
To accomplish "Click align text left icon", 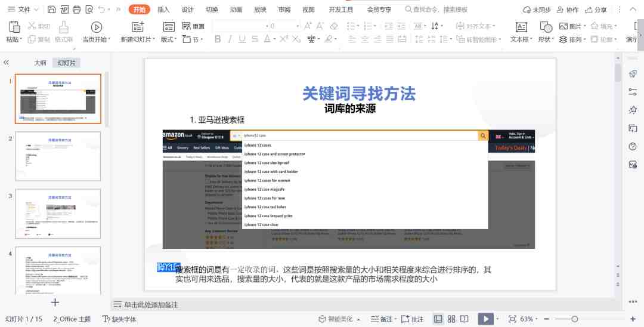I will [x=352, y=39].
